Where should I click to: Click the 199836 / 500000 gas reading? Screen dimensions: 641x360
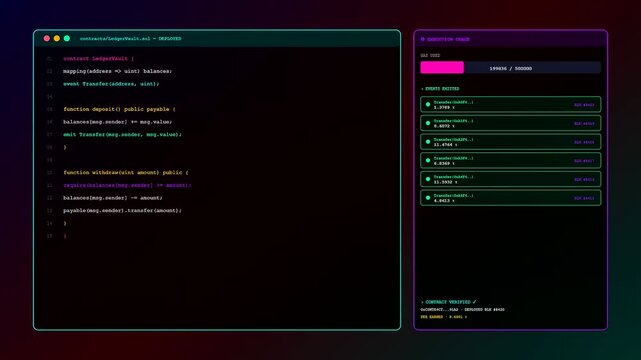511,69
